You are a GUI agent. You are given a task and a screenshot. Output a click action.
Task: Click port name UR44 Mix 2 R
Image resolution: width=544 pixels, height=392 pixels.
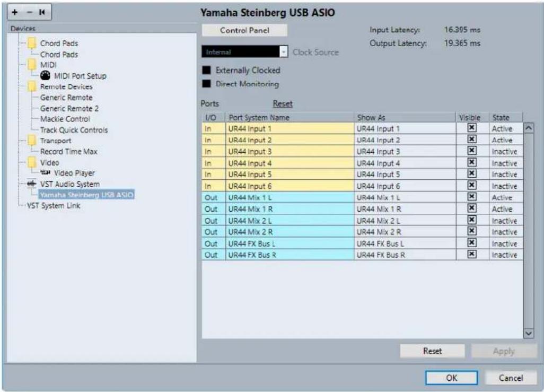click(x=289, y=232)
